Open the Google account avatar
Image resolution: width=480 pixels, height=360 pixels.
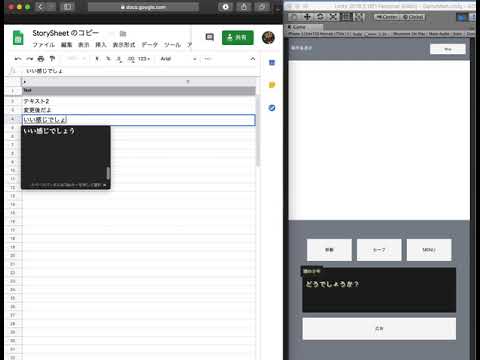coord(268,37)
